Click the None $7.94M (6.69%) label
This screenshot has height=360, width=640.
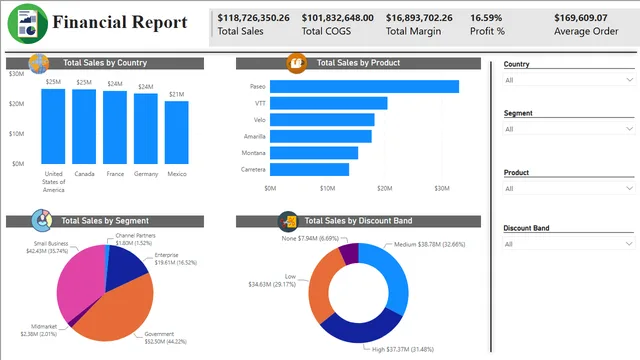pyautogui.click(x=310, y=238)
